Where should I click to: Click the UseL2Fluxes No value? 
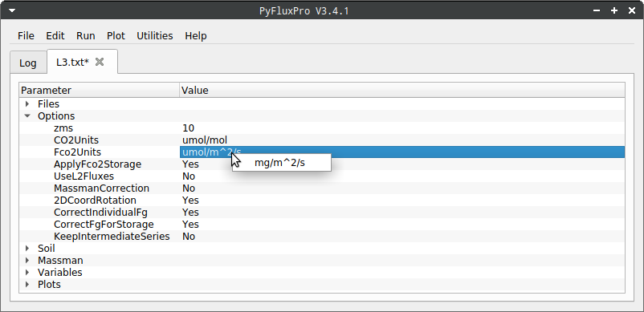coord(189,176)
